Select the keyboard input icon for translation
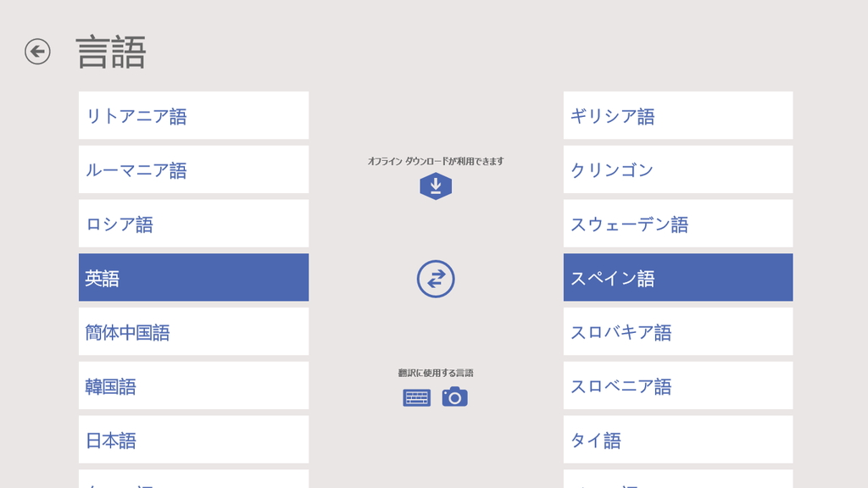This screenshot has height=488, width=868. coord(416,396)
